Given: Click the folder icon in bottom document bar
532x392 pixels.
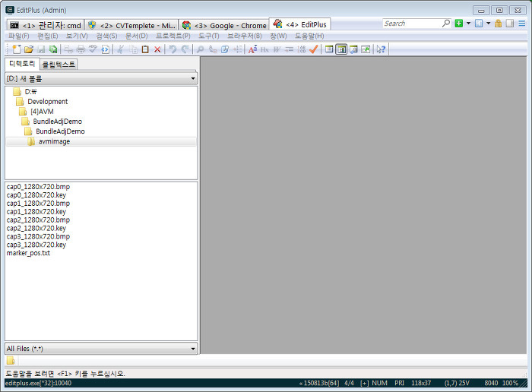Looking at the screenshot, I should tap(11, 360).
